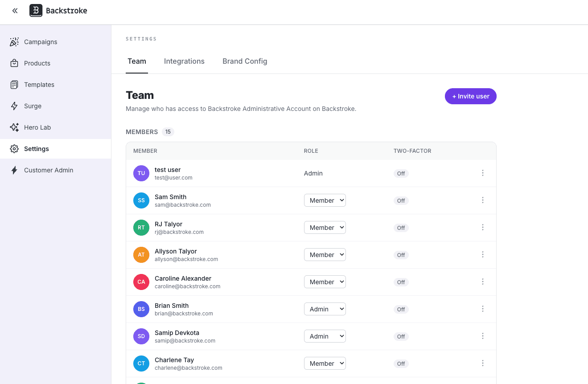Collapse sidebar using double chevron icon
This screenshot has height=384, width=588.
[15, 11]
